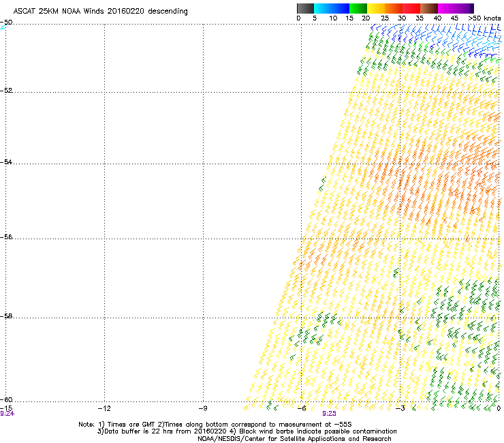The height and width of the screenshot is (443, 504).
Task: Click the green 15-20 knots color segment
Action: click(x=358, y=8)
